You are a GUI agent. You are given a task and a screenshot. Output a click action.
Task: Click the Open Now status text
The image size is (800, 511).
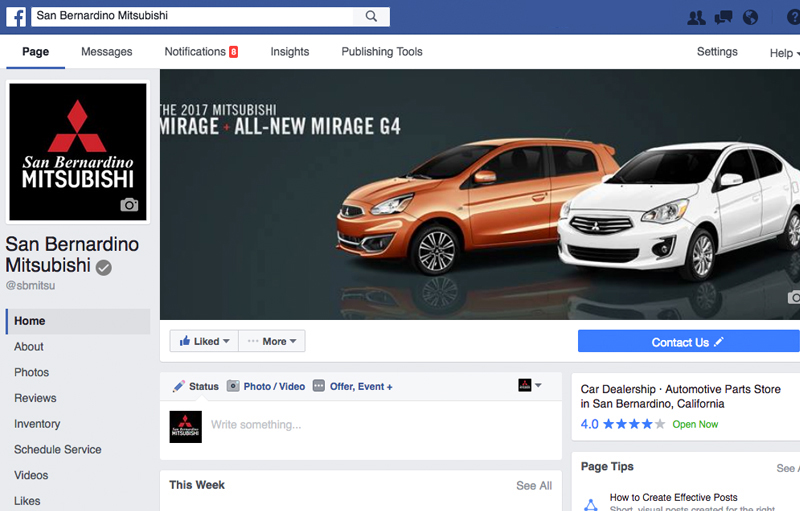point(695,424)
